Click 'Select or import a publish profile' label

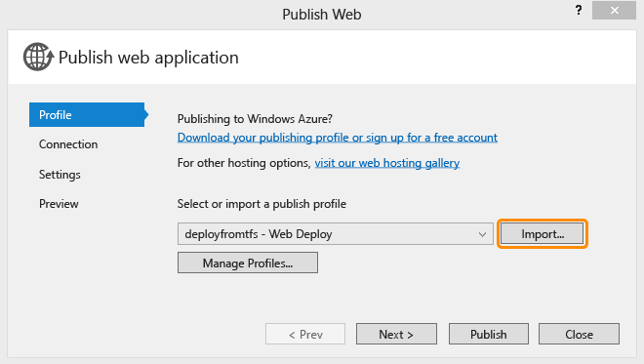pyautogui.click(x=262, y=204)
